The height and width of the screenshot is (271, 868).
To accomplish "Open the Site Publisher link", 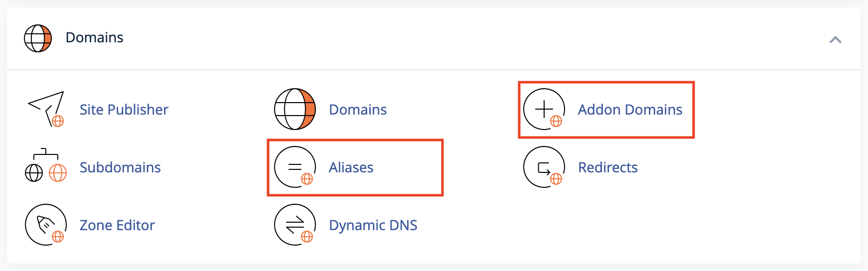I will pyautogui.click(x=124, y=110).
